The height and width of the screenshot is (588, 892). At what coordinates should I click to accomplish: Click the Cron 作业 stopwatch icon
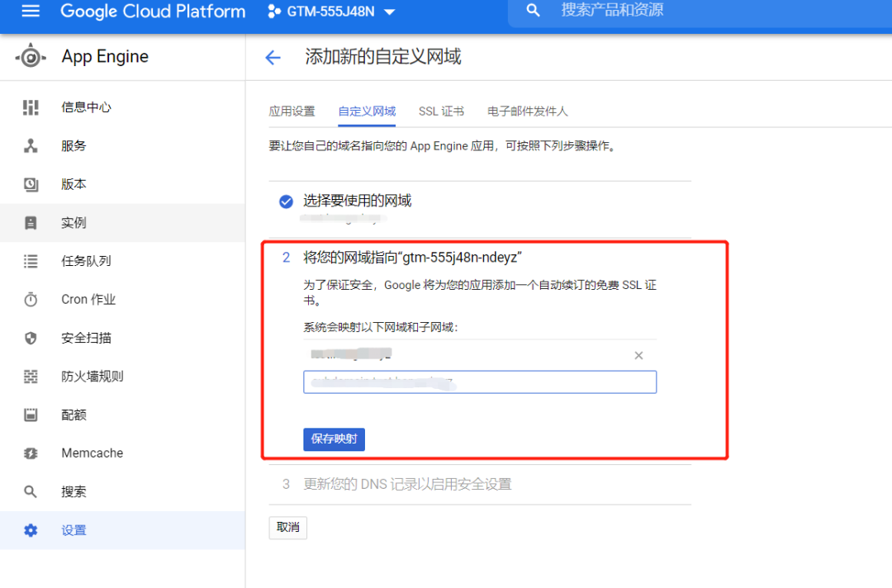31,299
